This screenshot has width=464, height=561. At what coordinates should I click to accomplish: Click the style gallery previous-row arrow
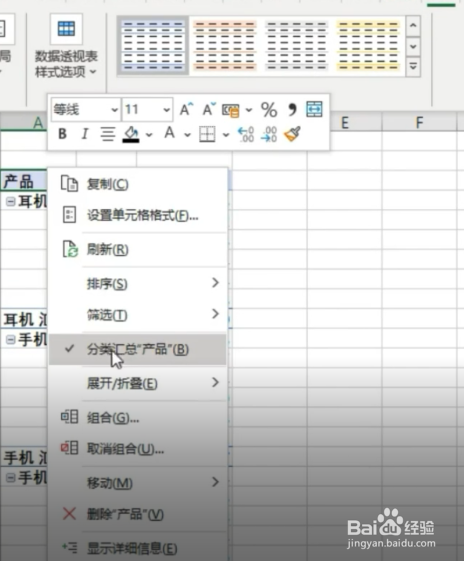pos(413,26)
